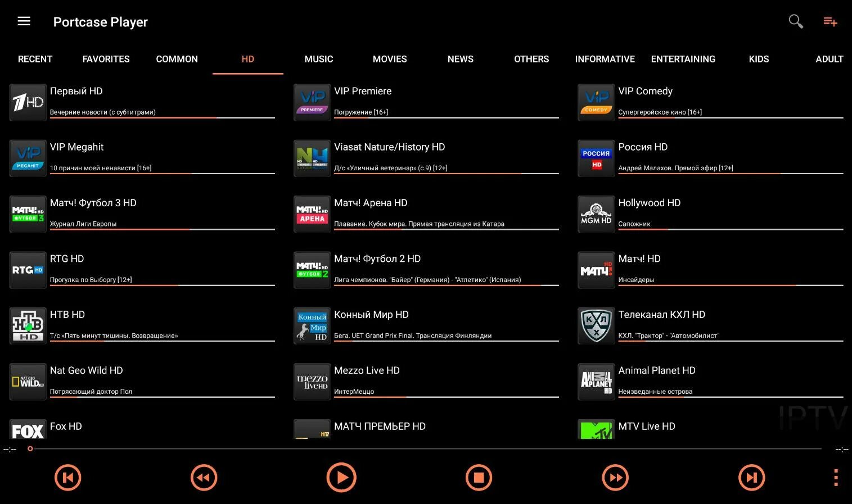Skip to previous channel button

68,478
